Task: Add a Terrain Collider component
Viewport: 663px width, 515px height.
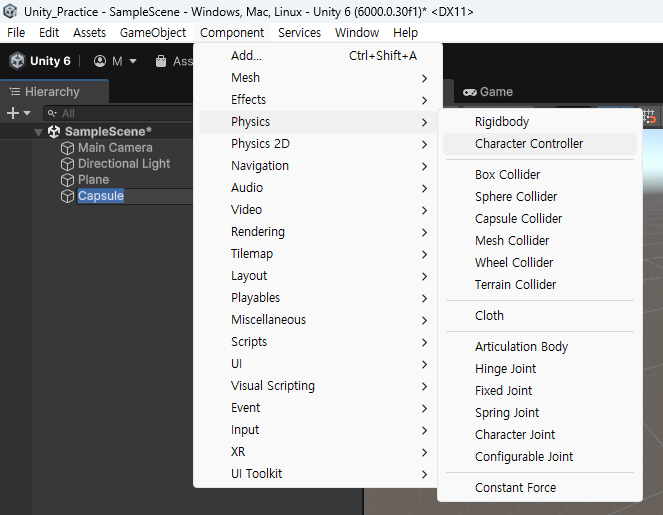Action: (x=540, y=285)
